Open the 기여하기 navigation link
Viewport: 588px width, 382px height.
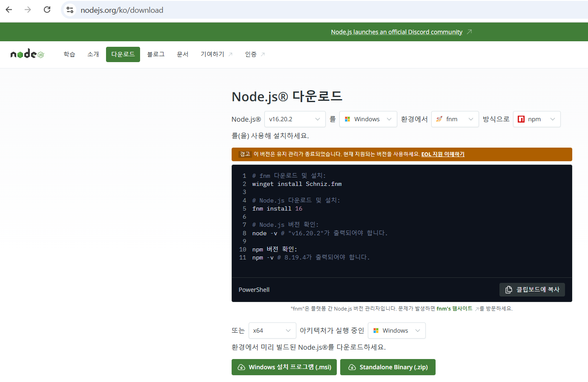(212, 54)
